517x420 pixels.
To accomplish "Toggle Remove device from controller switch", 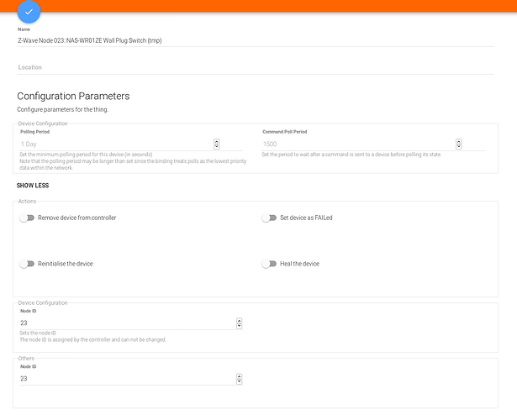I will coord(27,218).
